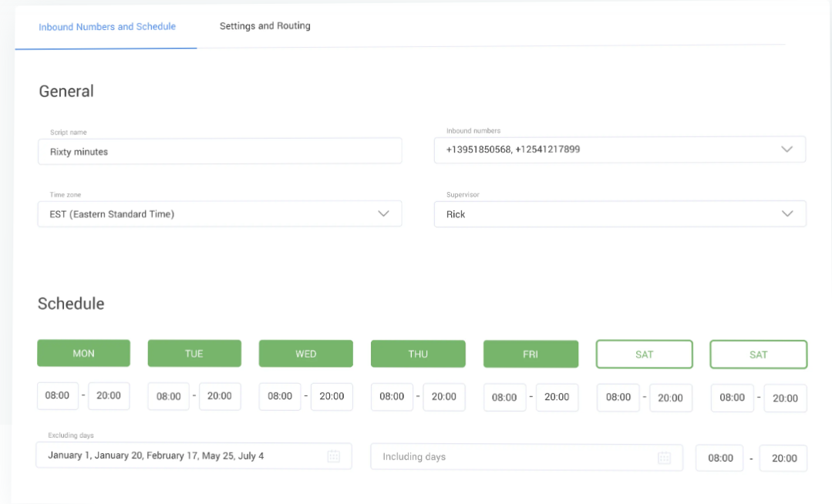Screen dimensions: 832x504
Task: Select the Inbound Numbers and Schedule tab
Action: pyautogui.click(x=107, y=27)
